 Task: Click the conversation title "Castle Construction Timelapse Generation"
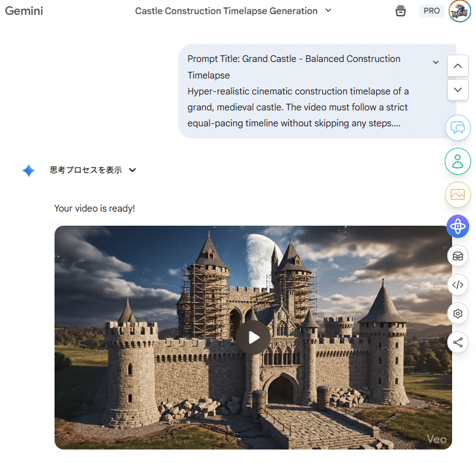[x=226, y=11]
